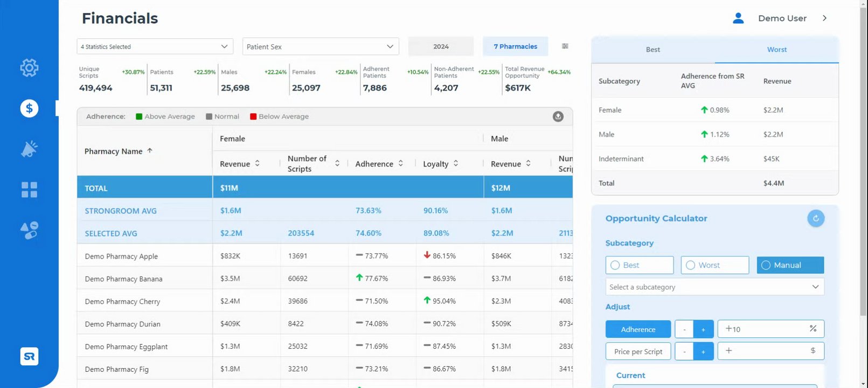Image resolution: width=868 pixels, height=388 pixels.
Task: Click the red down arrow beside 86.15%
Action: (x=427, y=255)
